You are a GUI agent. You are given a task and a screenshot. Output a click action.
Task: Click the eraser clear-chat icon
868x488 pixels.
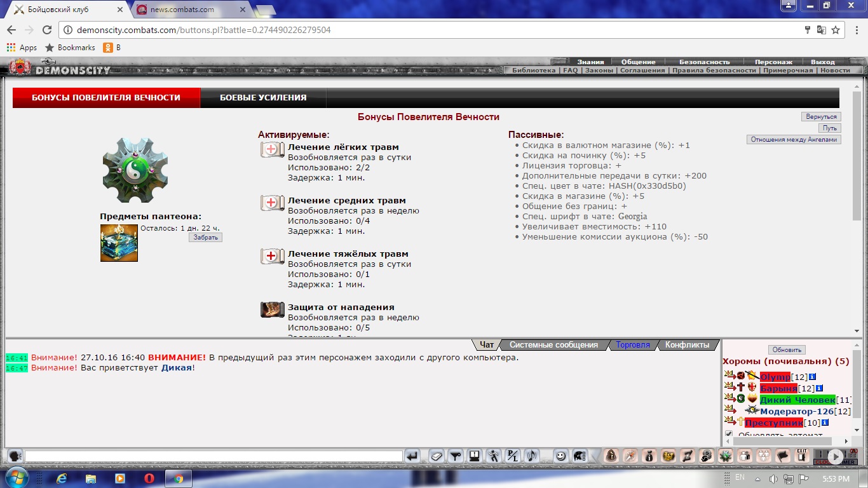tap(436, 456)
